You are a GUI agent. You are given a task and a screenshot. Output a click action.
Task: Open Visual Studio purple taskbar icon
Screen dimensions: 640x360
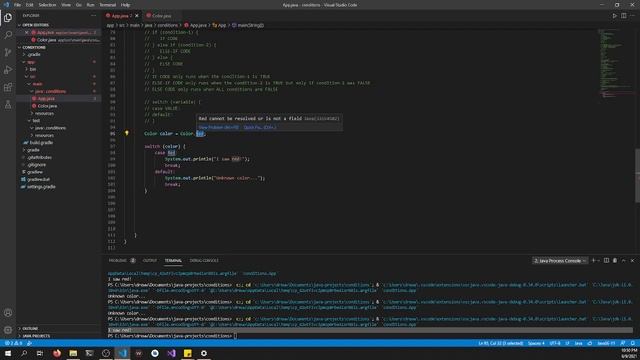pyautogui.click(x=171, y=353)
